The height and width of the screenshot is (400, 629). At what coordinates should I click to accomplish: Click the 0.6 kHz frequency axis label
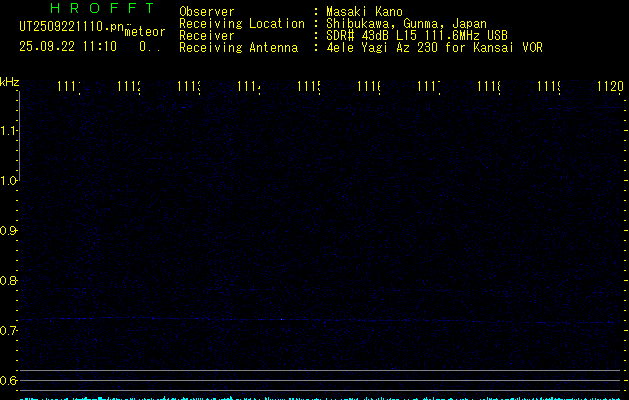[8, 380]
